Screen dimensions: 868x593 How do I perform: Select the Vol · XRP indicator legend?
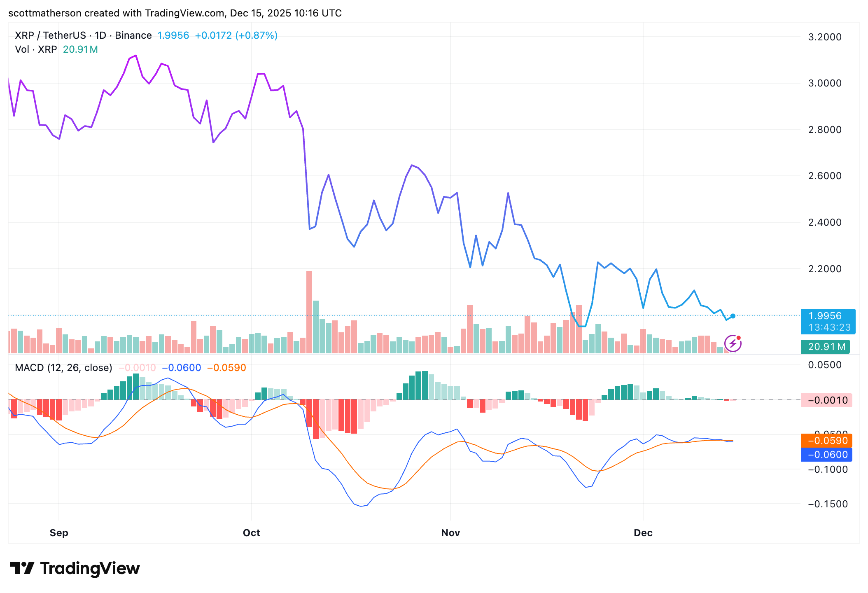36,49
